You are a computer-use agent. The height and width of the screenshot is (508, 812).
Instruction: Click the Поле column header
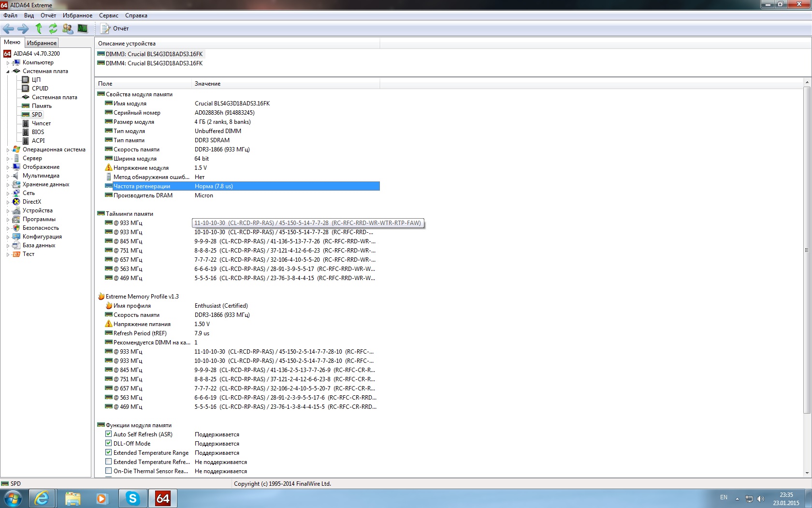(x=144, y=84)
